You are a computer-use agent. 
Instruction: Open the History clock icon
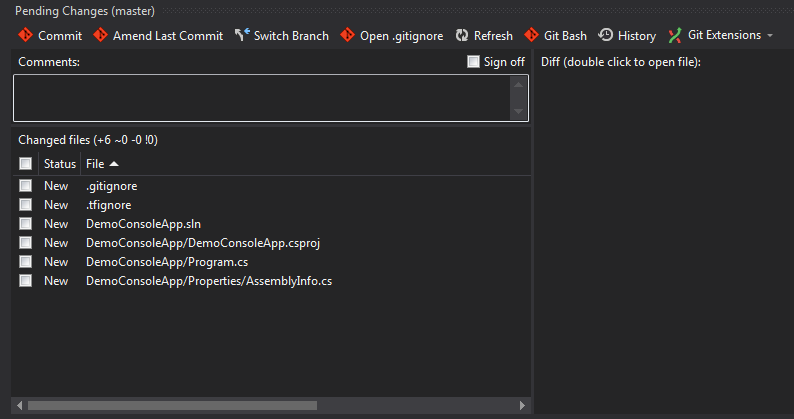coord(605,35)
